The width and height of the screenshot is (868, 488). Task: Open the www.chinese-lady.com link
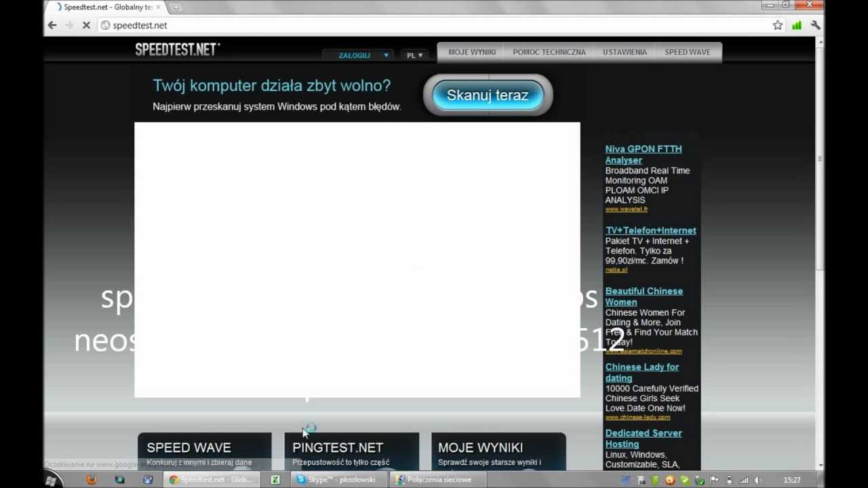tap(637, 418)
